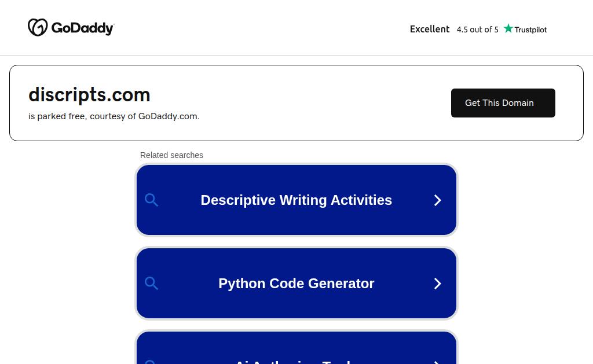Click the "is parked free" GoDaddy.com text
Screen dimensions: 593x364
point(114,116)
